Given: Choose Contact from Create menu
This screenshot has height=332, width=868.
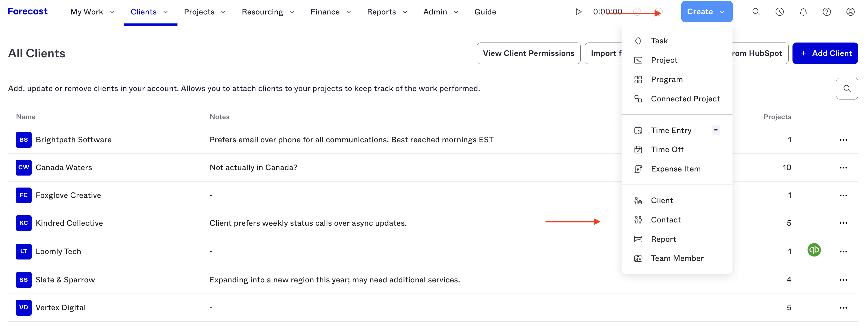Looking at the screenshot, I should tap(677, 220).
